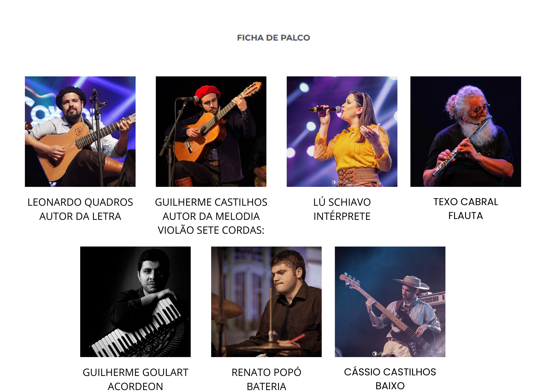This screenshot has width=555, height=392.
Task: Click the FLAUTA caption
Action: [466, 216]
